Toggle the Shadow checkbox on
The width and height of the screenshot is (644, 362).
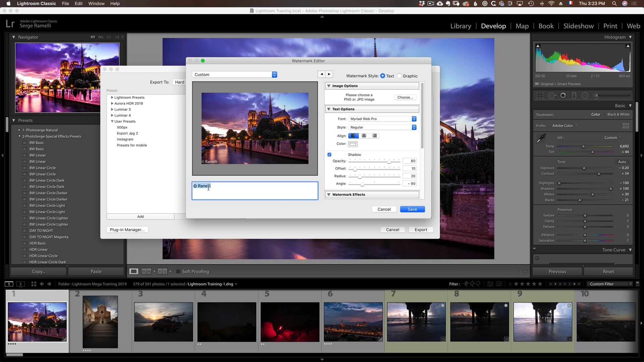(329, 154)
